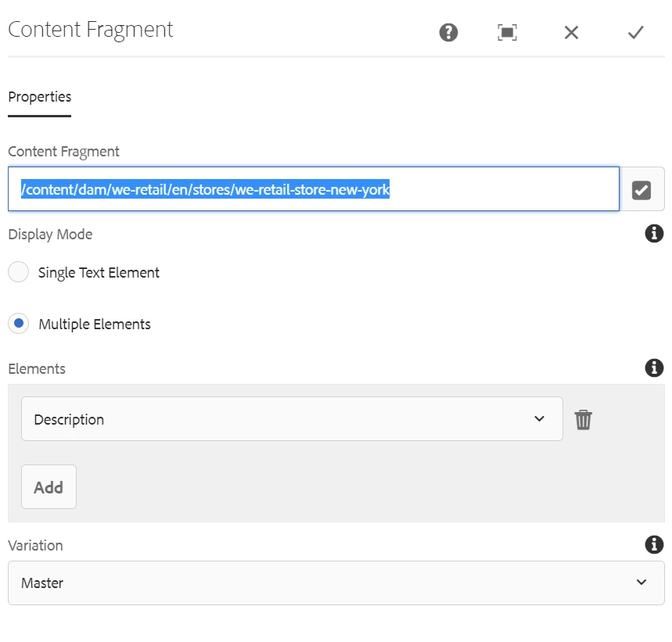The width and height of the screenshot is (672, 642).
Task: Click the Variation dropdown chevron arrow
Action: 641,583
